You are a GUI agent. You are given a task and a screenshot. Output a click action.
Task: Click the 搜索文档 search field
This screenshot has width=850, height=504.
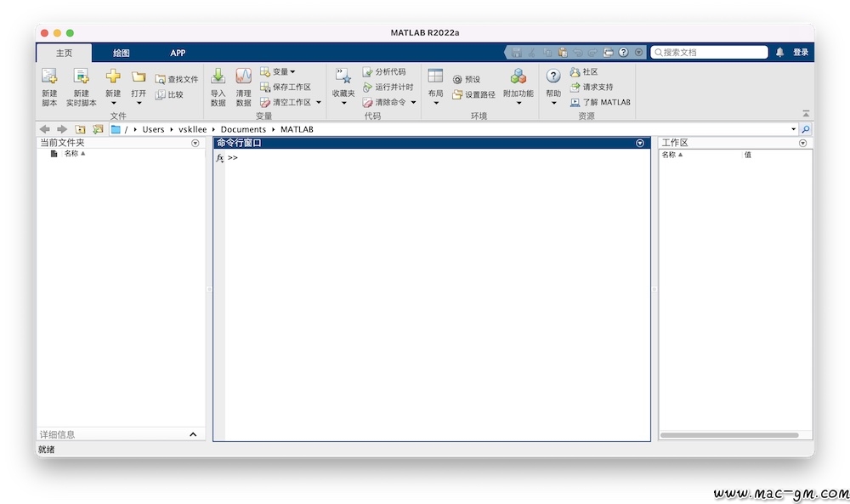coord(709,53)
